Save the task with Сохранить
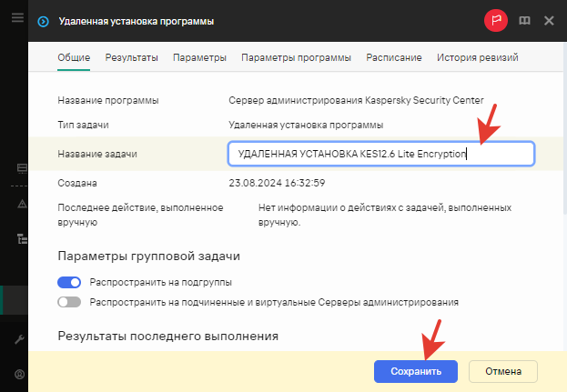Screen dimensions: 567x392 [416, 371]
